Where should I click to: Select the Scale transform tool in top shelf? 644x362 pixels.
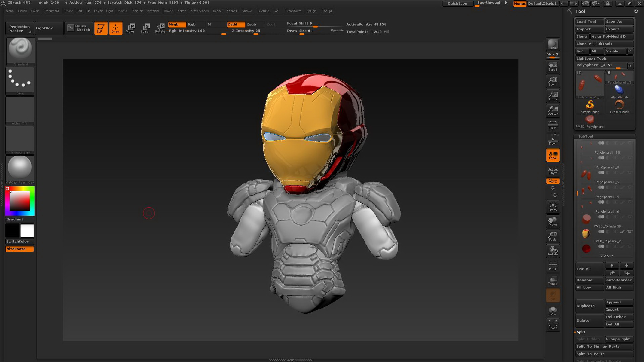point(145,28)
